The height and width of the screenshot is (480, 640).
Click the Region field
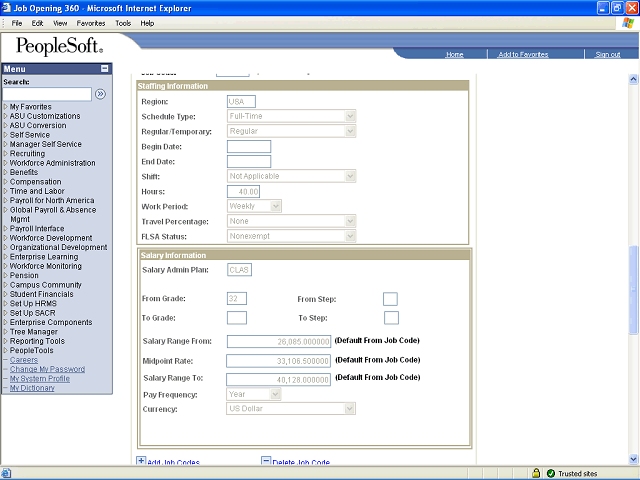pos(241,102)
